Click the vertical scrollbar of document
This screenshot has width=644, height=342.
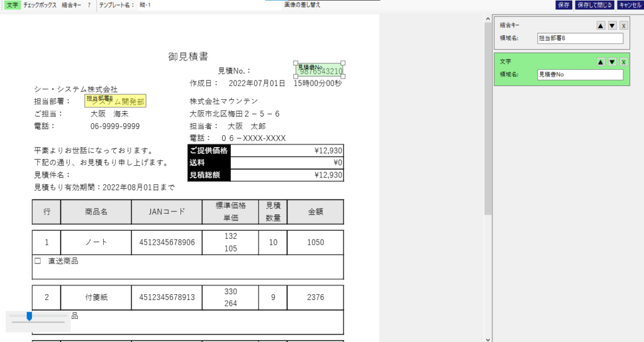tap(487, 126)
